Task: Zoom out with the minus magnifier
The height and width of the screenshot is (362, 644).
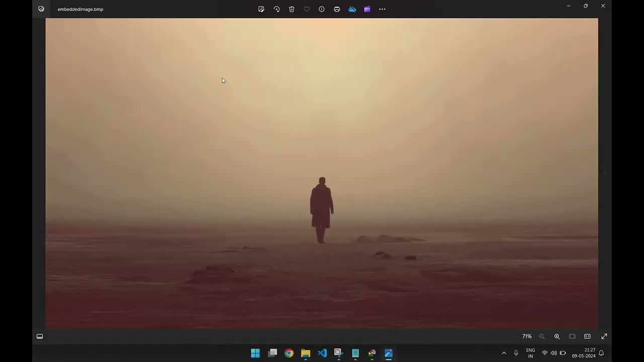Action: [x=542, y=336]
